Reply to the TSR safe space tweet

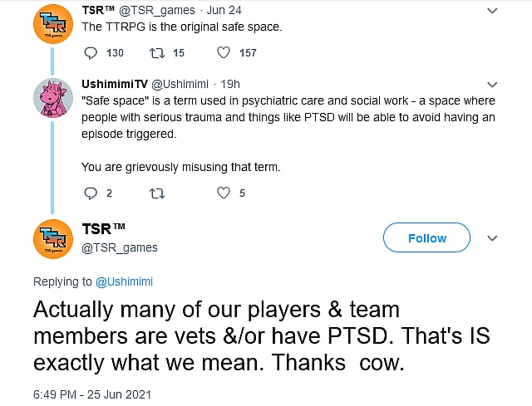pos(91,53)
